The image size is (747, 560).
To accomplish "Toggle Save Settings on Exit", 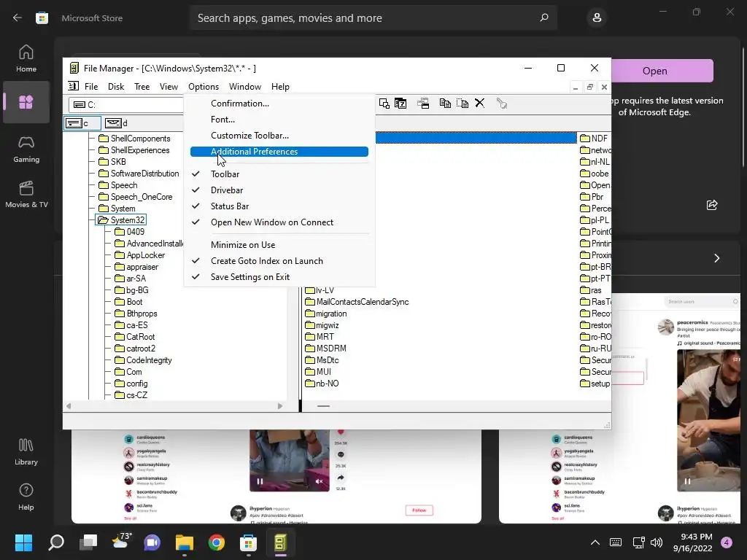I will click(x=279, y=277).
